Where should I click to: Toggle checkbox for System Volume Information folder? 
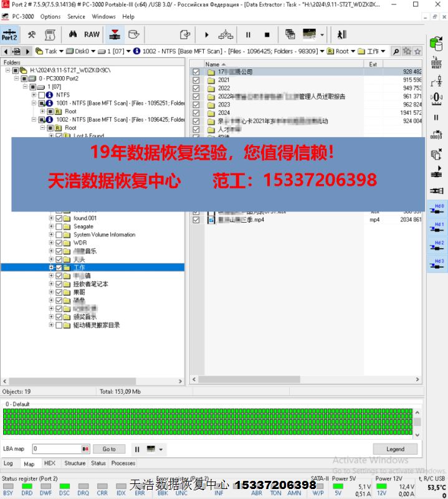[x=59, y=235]
